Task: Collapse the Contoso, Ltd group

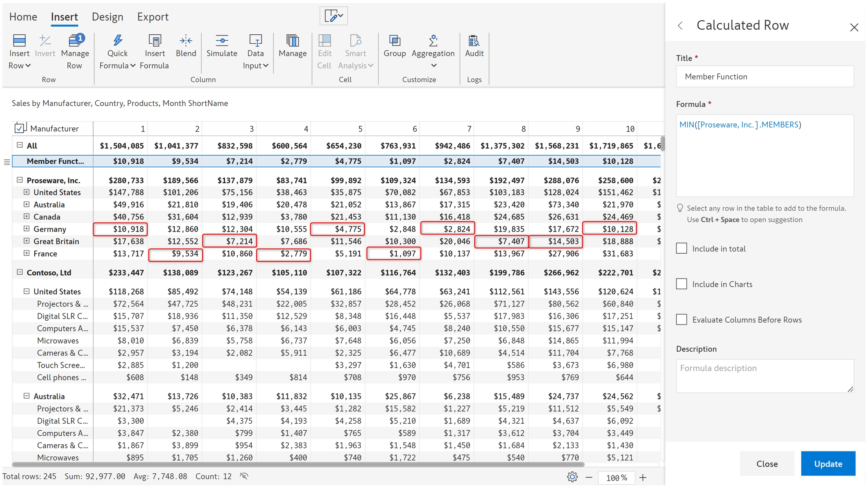Action: click(x=20, y=272)
